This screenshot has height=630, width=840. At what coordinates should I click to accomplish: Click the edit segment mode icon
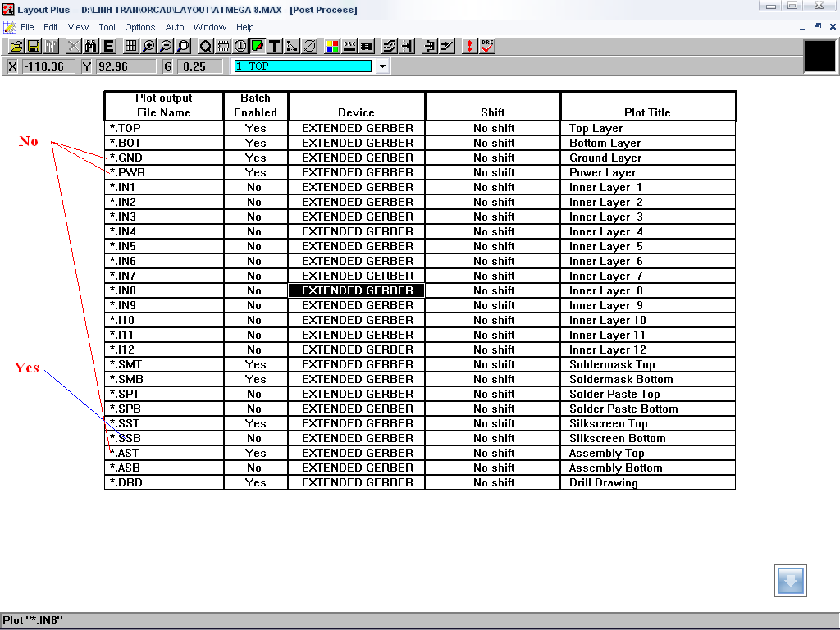[430, 47]
